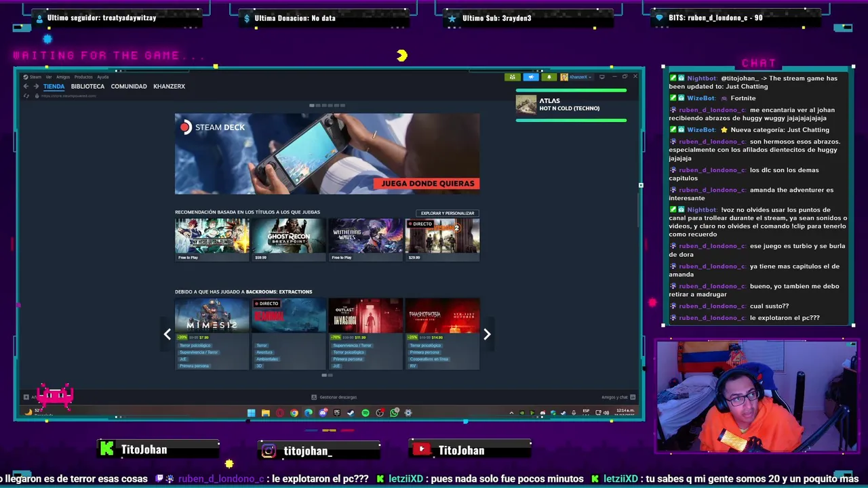
Task: Open the green friends icon in Steam header
Action: click(513, 77)
